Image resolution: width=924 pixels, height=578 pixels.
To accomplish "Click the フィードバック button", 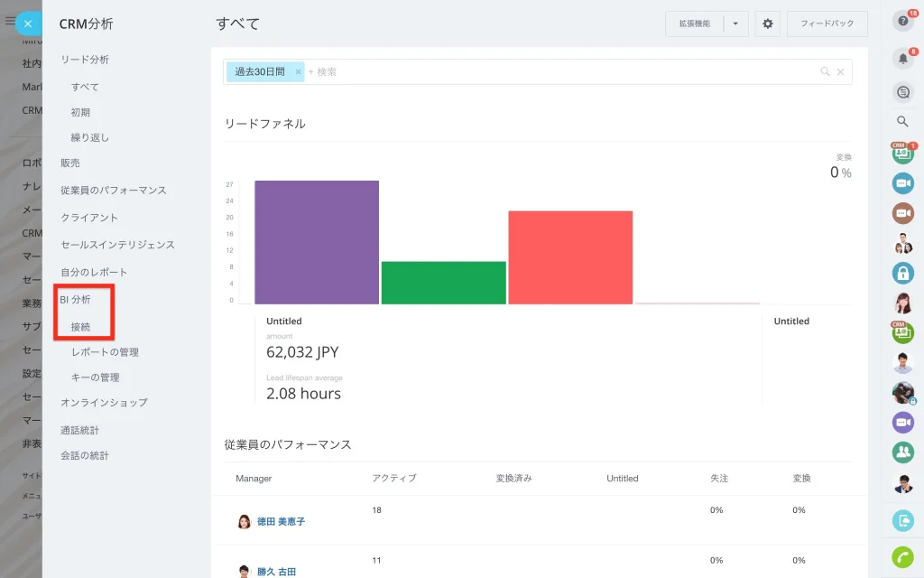I will (827, 23).
